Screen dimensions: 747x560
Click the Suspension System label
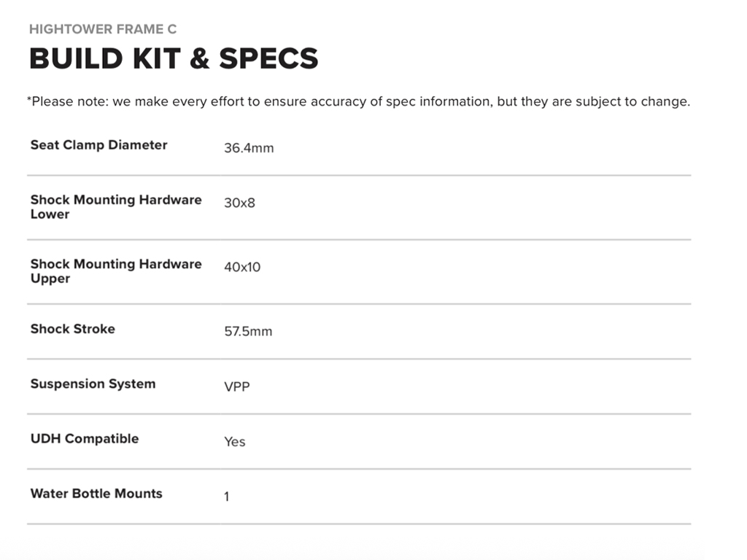[93, 384]
